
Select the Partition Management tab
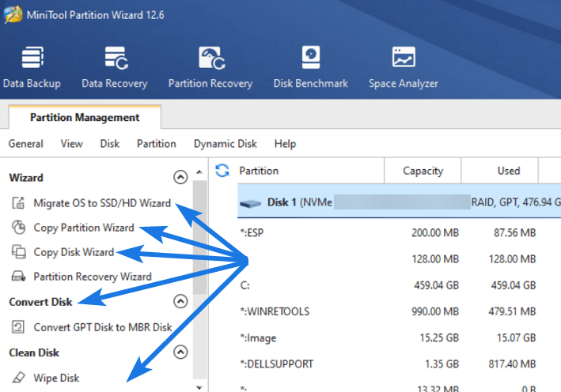tap(85, 117)
